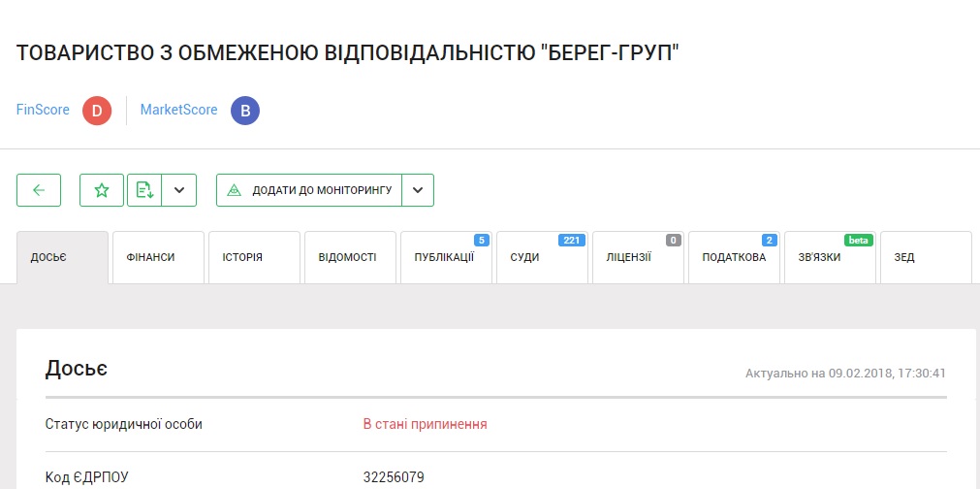Switch to the Досьє tab
The height and width of the screenshot is (489, 980).
(62, 258)
